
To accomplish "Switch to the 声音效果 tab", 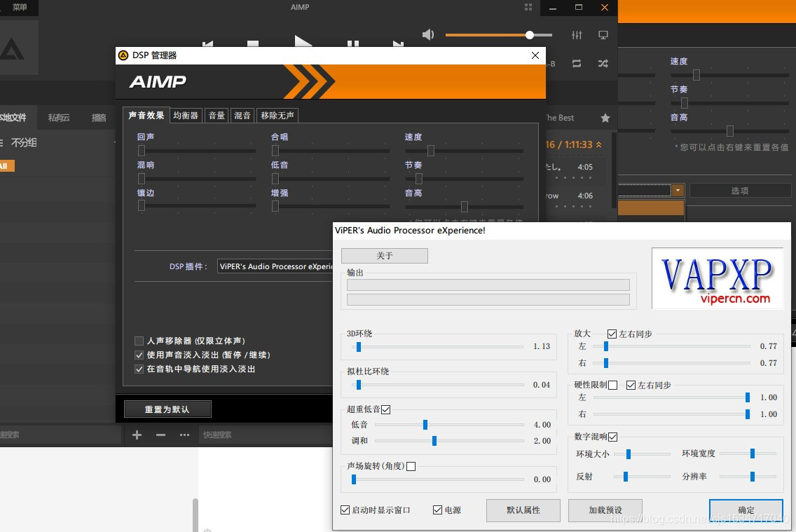I will [x=146, y=115].
